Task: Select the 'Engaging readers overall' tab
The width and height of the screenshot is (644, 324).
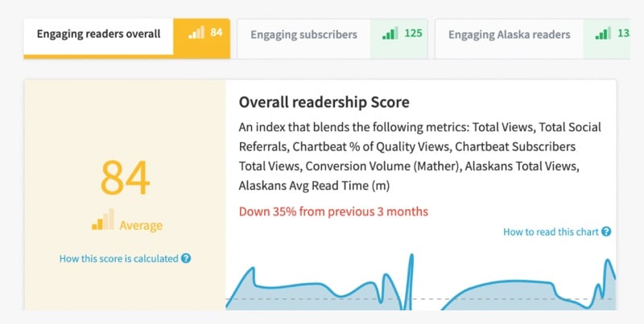Action: pos(98,34)
